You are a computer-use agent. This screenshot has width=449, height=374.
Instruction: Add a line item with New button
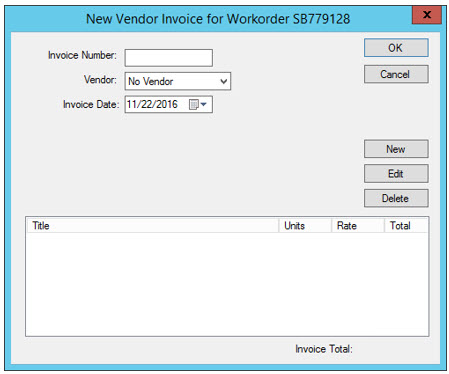coord(396,149)
